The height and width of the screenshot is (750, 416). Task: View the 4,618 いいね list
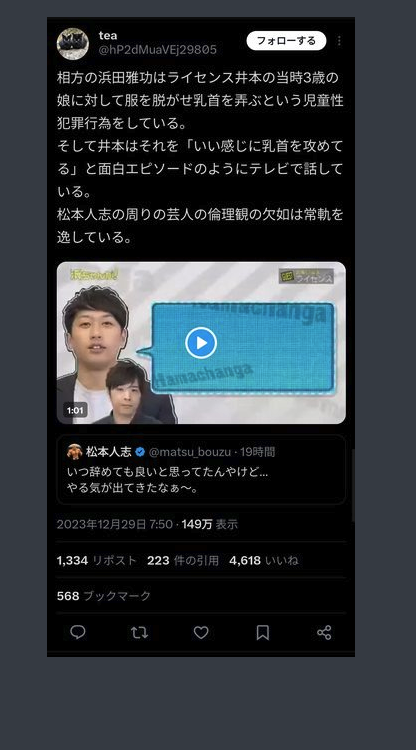pyautogui.click(x=264, y=560)
